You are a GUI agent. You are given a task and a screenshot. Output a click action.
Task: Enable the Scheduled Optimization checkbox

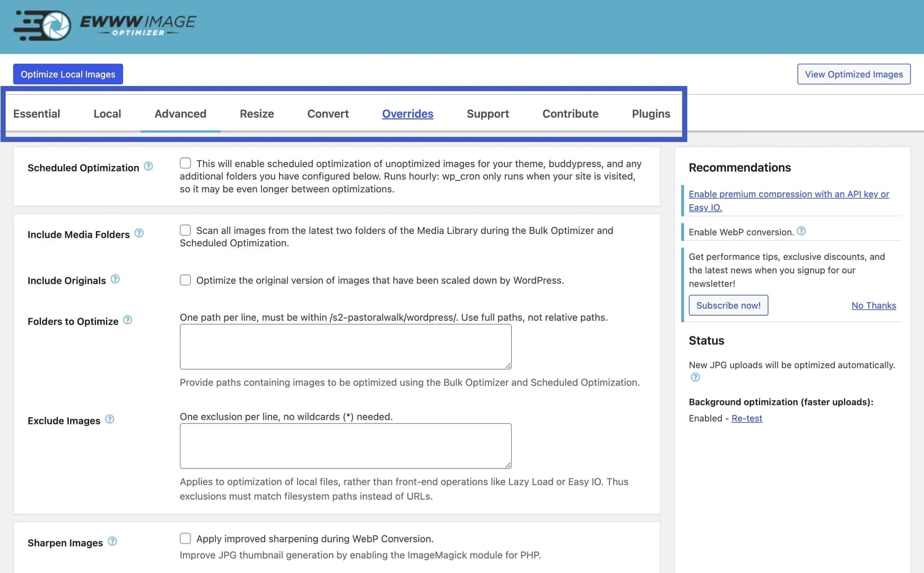185,163
